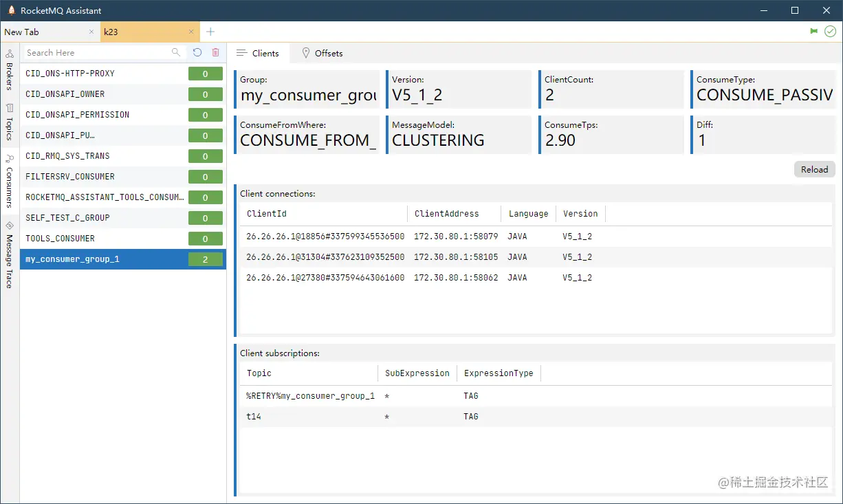Add a new tab with the plus icon
Image resolution: width=843 pixels, height=504 pixels.
point(210,32)
